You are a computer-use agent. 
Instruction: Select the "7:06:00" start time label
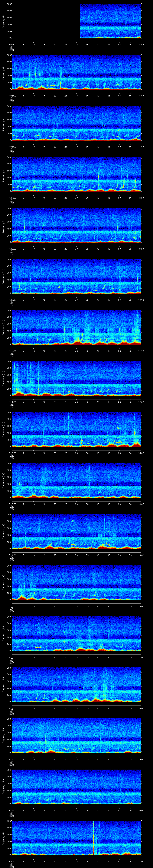[x=12, y=147]
